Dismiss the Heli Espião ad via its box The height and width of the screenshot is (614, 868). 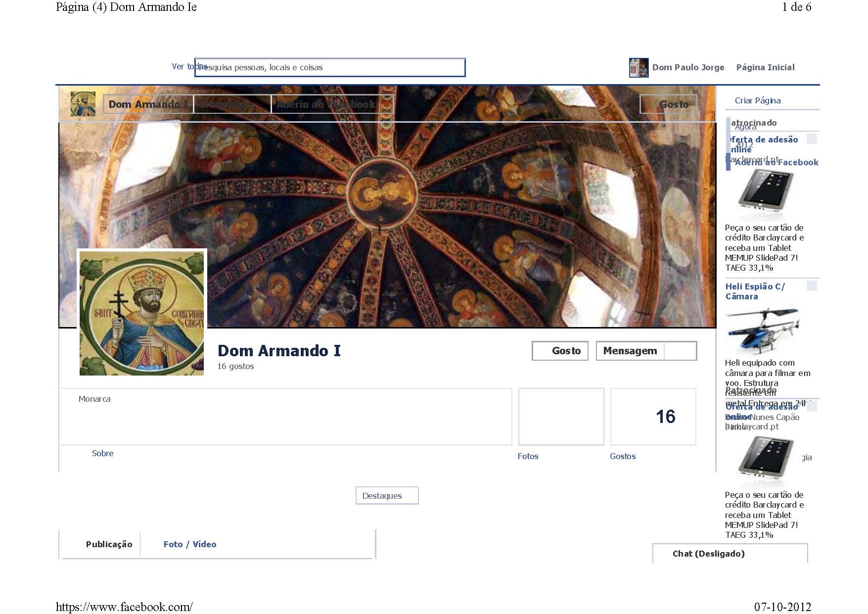tap(811, 286)
